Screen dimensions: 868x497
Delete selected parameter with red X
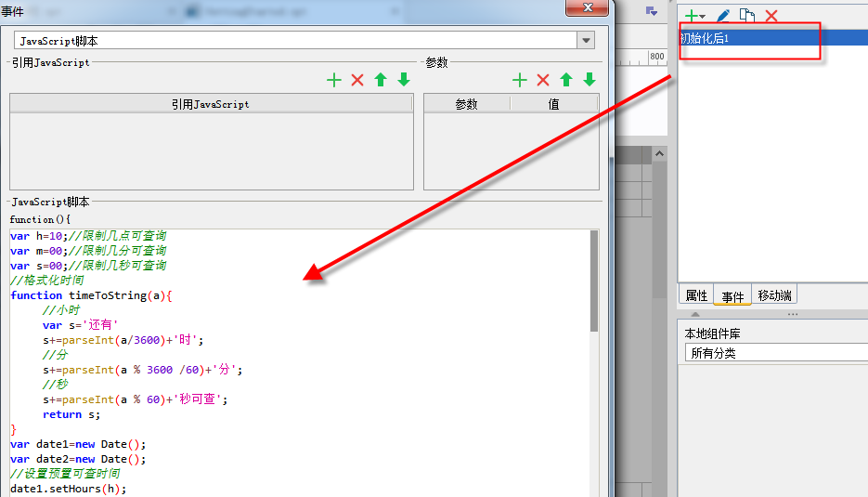[x=543, y=80]
